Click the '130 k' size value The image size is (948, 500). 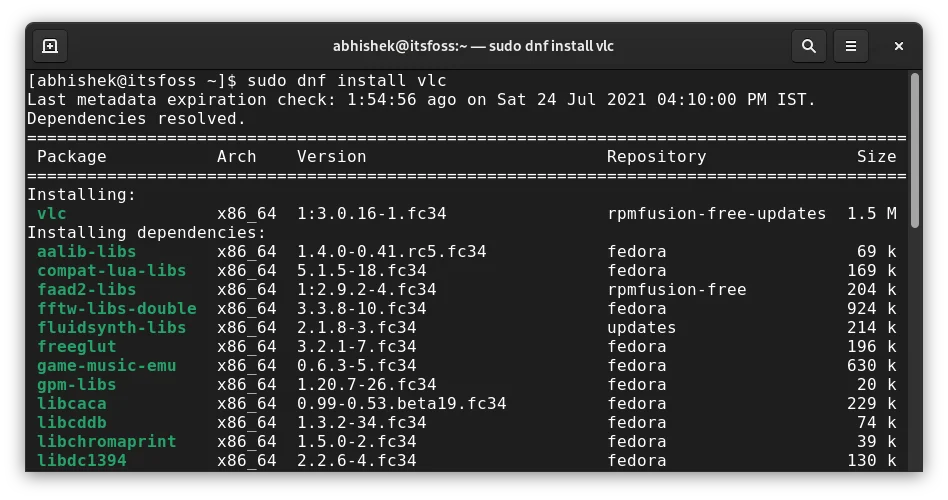point(871,461)
